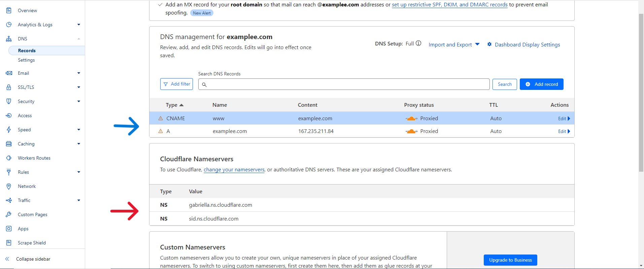Click the orange proxy cloud for examplee.com A record
The height and width of the screenshot is (269, 644).
(411, 131)
